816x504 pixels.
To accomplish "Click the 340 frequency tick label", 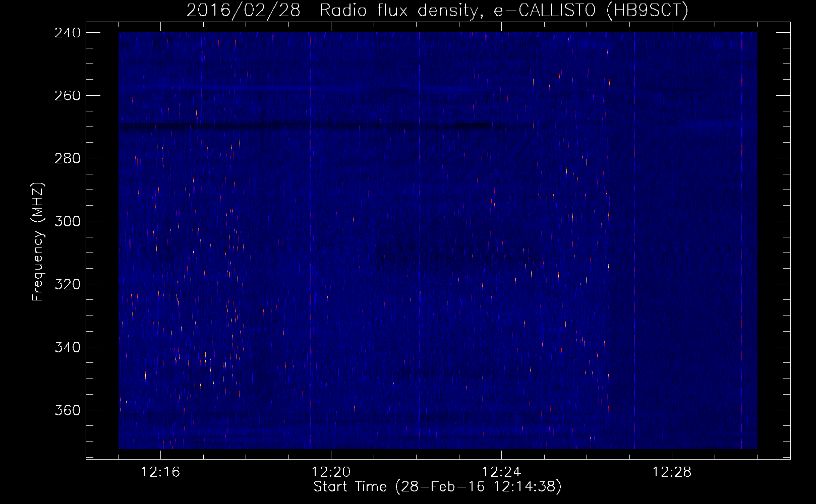I will (68, 348).
